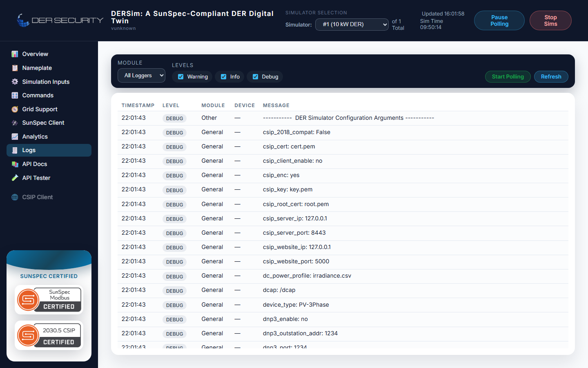Click the Overview sidebar icon
The height and width of the screenshot is (368, 588).
tap(15, 54)
